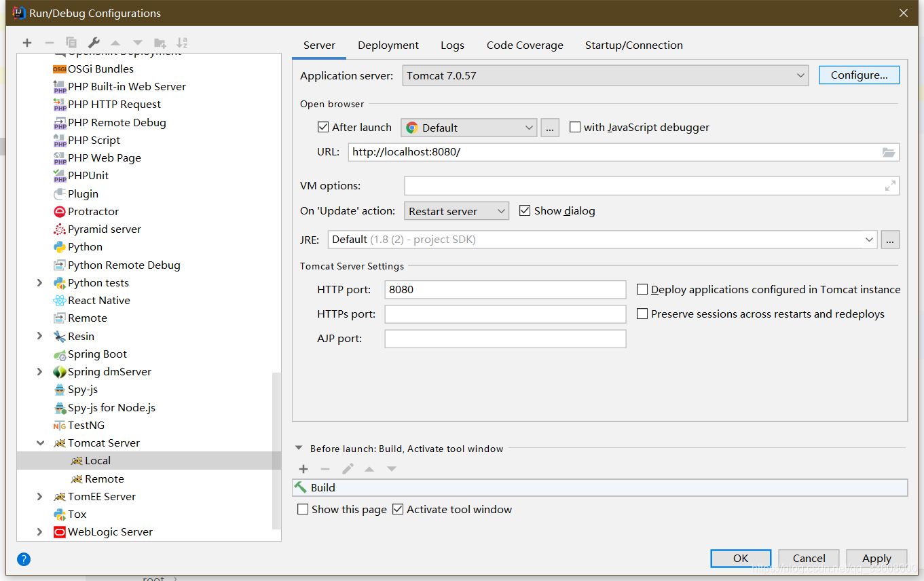Screen dimensions: 924x581
Task: Remove before launch task minus icon
Action: tap(325, 469)
